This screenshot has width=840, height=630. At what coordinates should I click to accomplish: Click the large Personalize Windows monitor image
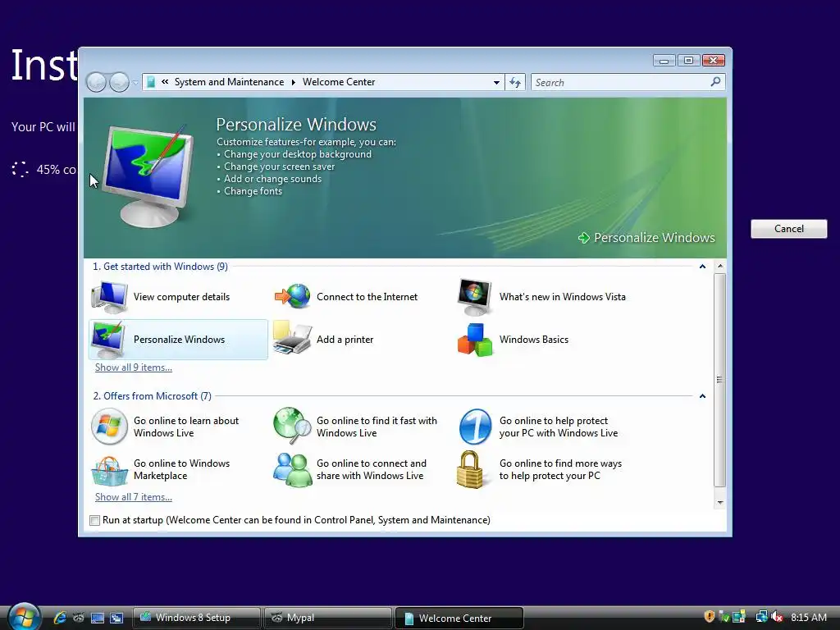(148, 176)
